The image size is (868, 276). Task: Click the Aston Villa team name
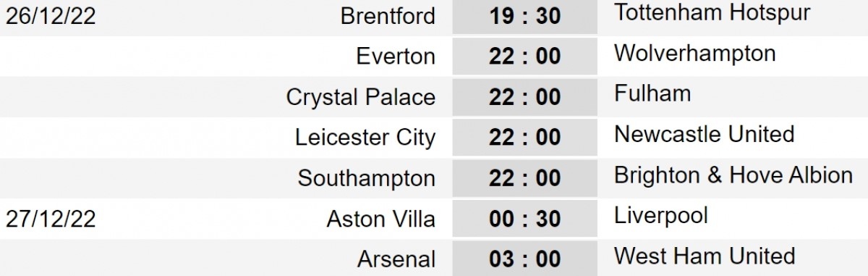[x=381, y=218]
